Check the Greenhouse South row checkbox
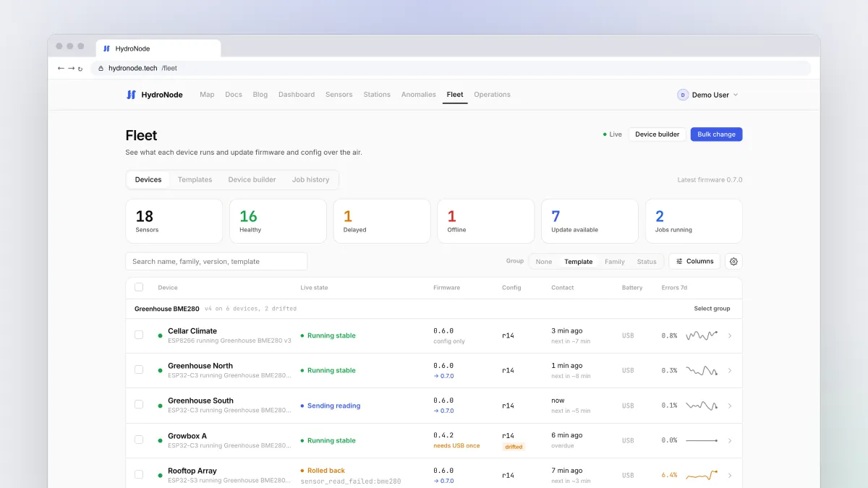 (x=139, y=405)
